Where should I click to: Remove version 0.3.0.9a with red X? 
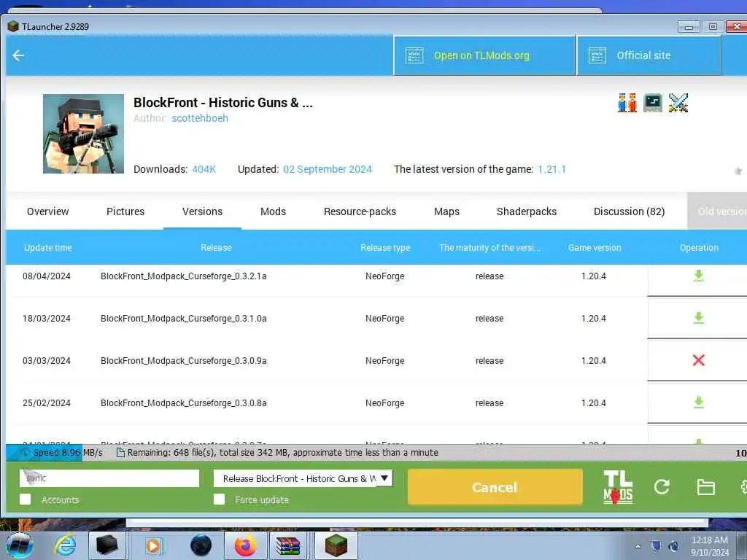point(698,360)
